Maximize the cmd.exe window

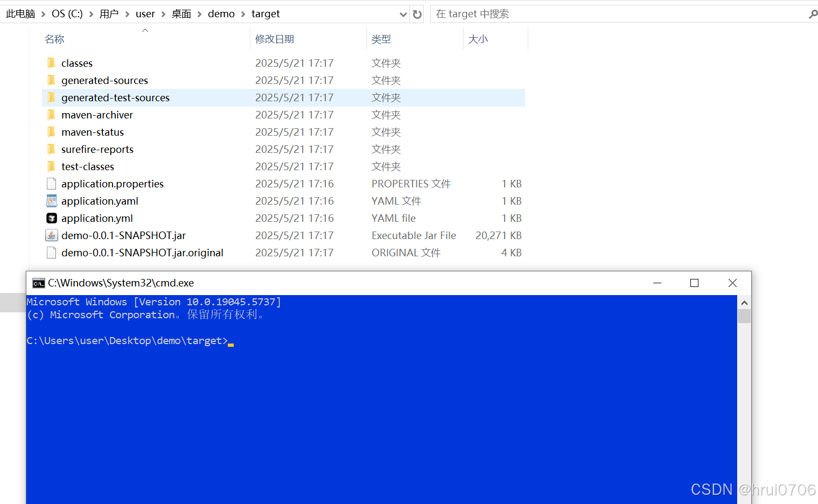[x=694, y=283]
